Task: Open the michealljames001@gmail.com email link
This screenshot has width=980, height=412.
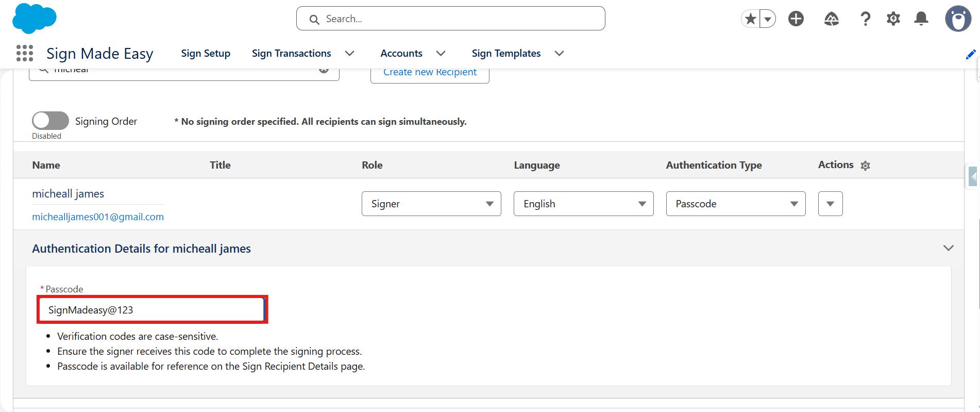Action: point(98,217)
